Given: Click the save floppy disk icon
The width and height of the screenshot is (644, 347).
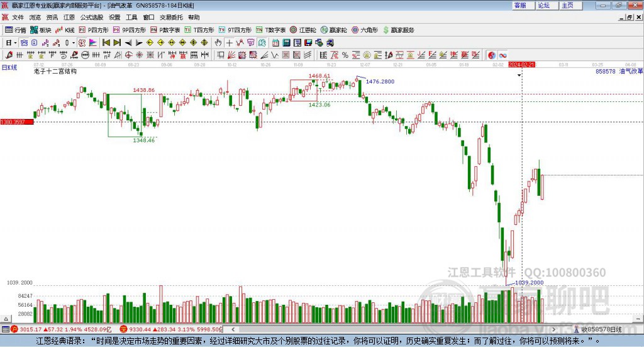Looking at the screenshot, I should (x=308, y=43).
